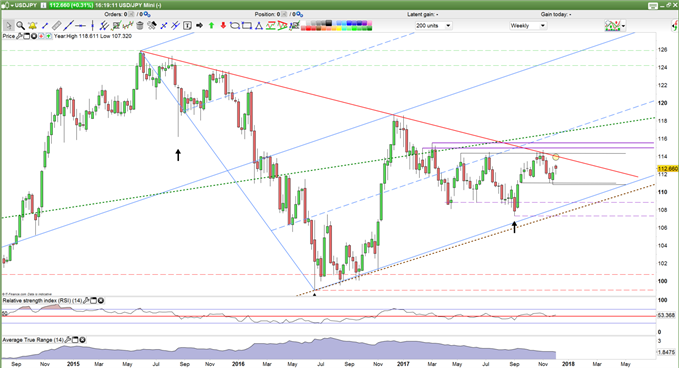Viewport: 679px width, 368px height.
Task: Place a black arrow on chart
Action: [199, 26]
